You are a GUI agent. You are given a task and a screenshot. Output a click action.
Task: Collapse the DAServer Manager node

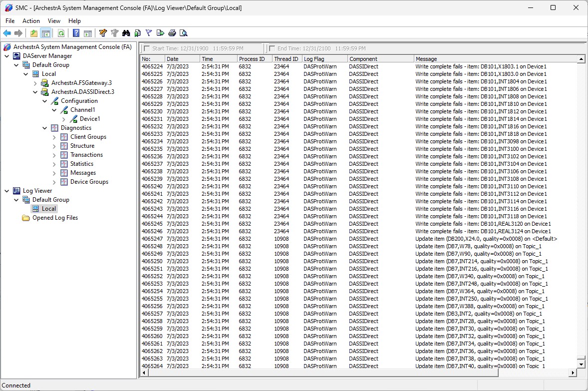point(7,56)
